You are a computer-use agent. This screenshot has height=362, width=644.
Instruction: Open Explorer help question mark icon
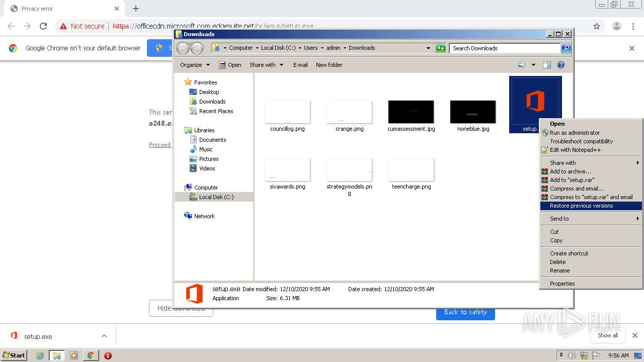click(561, 65)
